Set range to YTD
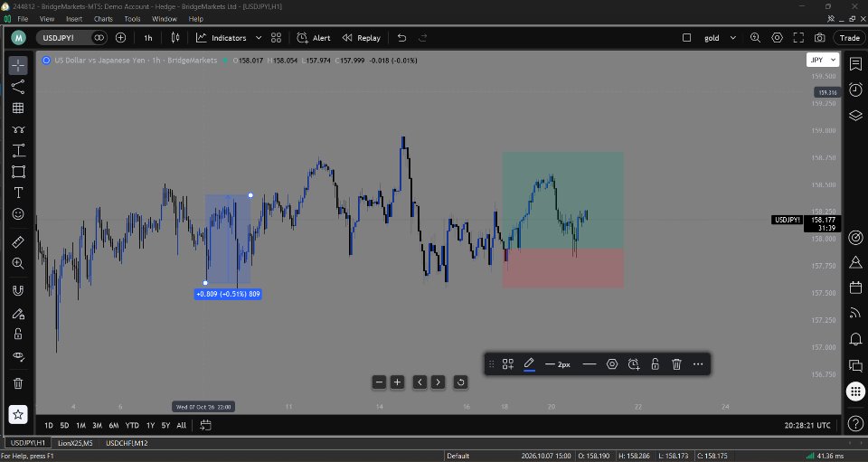 click(x=132, y=425)
